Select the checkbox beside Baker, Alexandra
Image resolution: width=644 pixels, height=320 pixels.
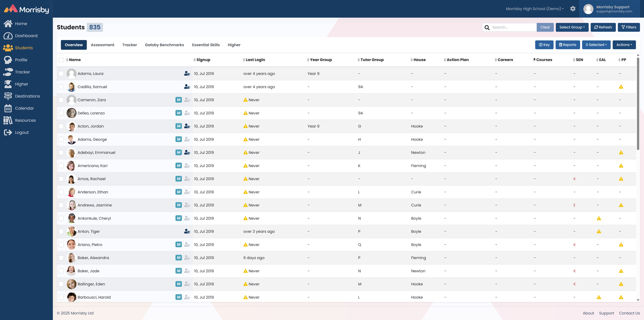point(61,258)
